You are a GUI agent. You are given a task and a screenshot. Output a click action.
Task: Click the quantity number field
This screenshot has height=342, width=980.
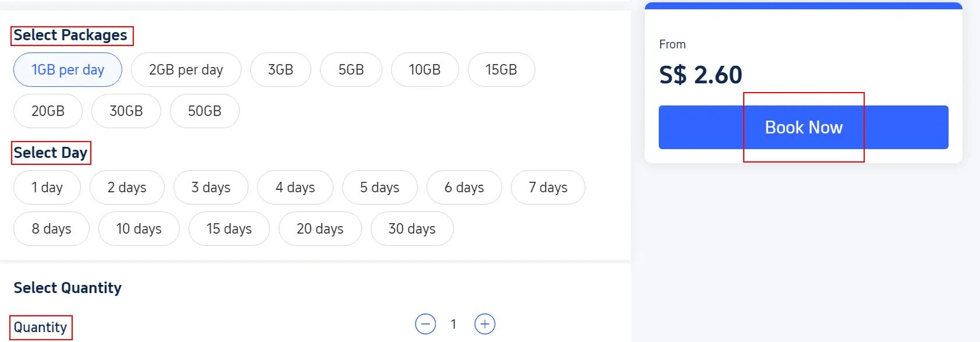tap(454, 323)
